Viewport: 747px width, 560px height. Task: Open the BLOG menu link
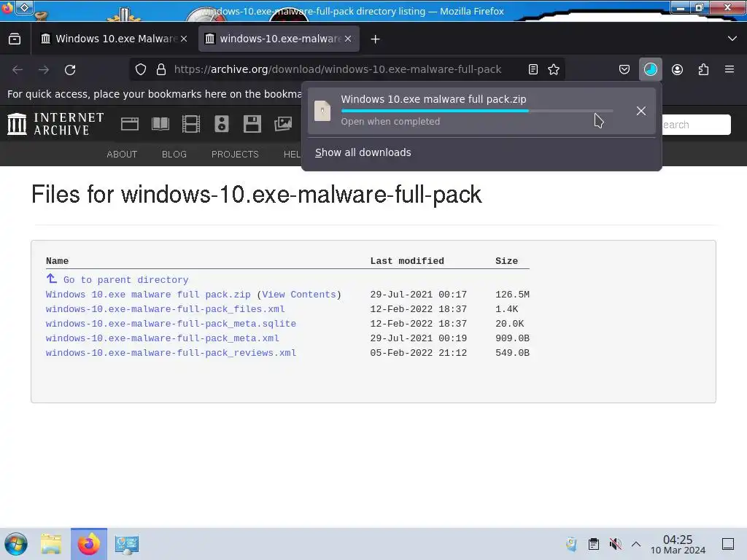coord(174,155)
